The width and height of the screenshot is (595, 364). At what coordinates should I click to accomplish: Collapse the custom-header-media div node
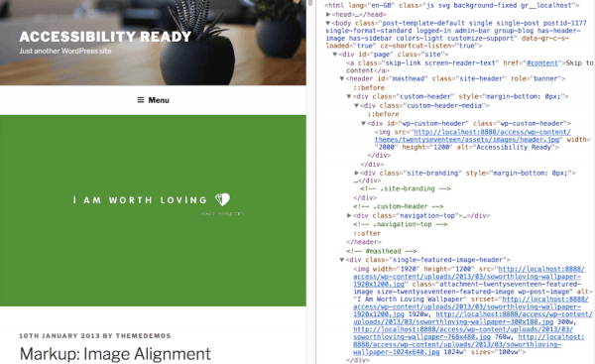(356, 106)
